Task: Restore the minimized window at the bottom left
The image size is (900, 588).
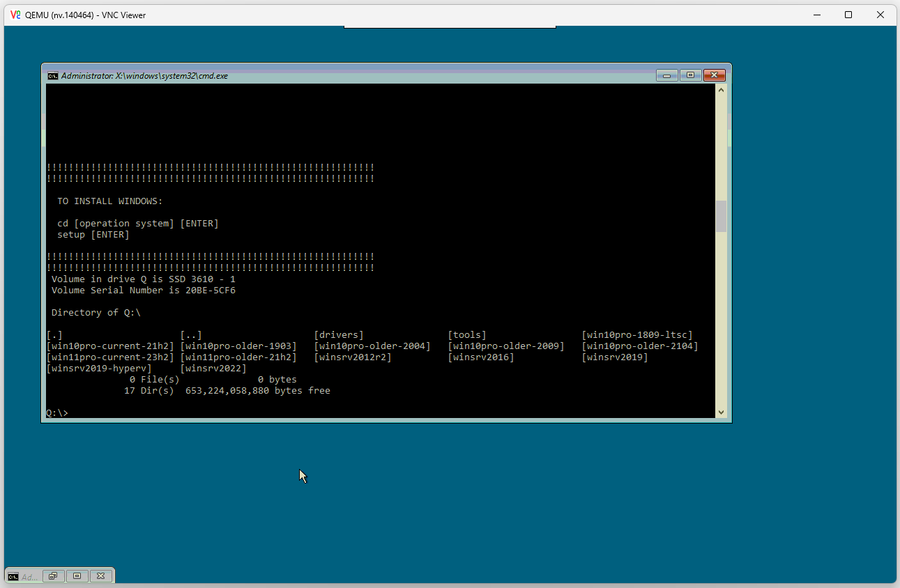Action: point(53,576)
